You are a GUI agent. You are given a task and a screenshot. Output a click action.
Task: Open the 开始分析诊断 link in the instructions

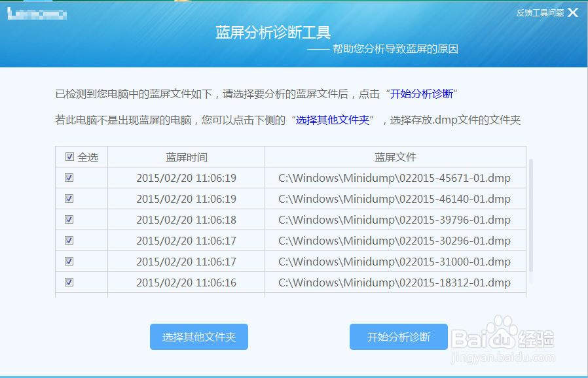[424, 92]
